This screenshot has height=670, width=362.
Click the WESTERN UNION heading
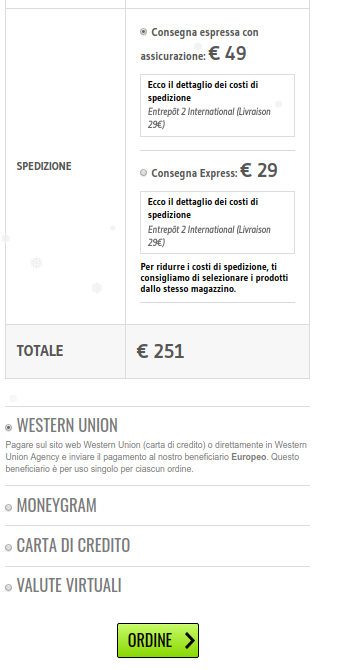point(67,425)
